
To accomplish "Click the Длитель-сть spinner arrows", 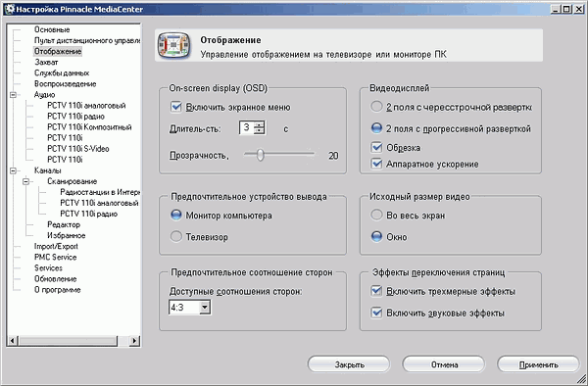I will [x=259, y=128].
